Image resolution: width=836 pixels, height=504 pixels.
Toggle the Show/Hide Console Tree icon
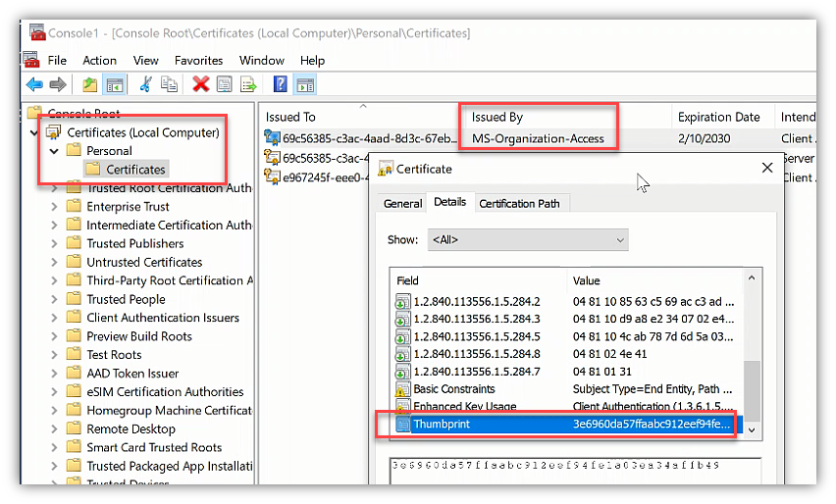(114, 84)
